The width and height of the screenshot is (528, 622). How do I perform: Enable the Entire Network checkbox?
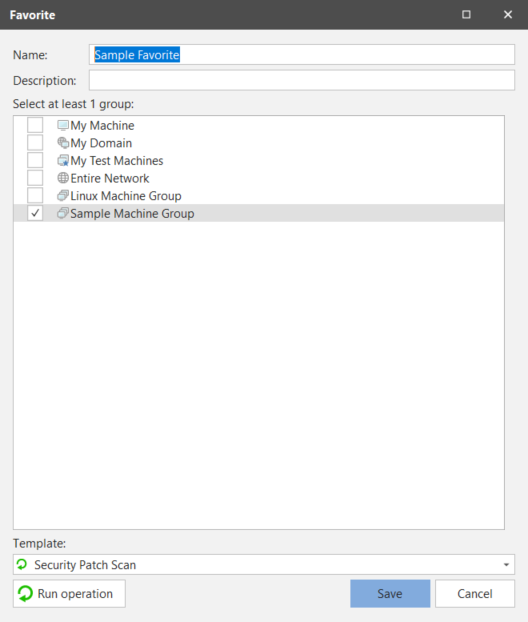point(35,178)
